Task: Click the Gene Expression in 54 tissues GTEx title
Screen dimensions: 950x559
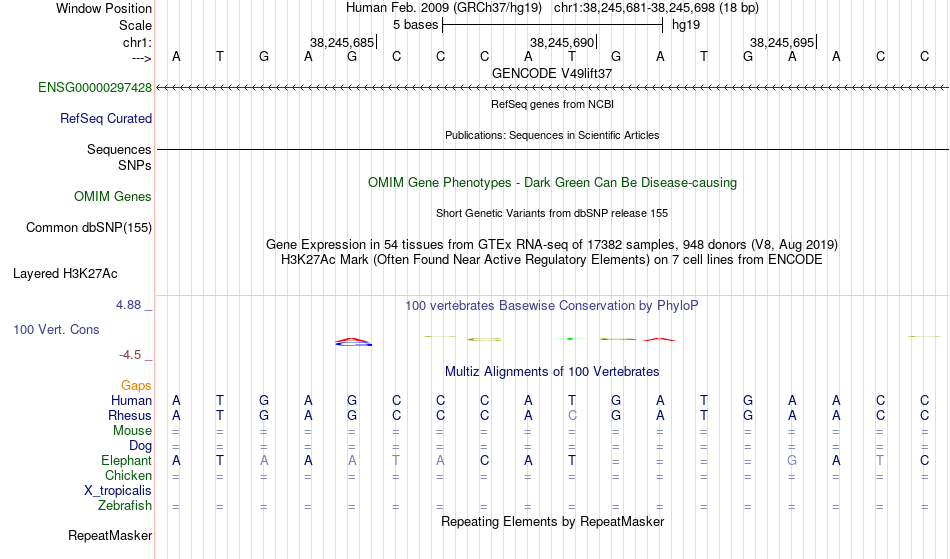Action: [x=552, y=245]
